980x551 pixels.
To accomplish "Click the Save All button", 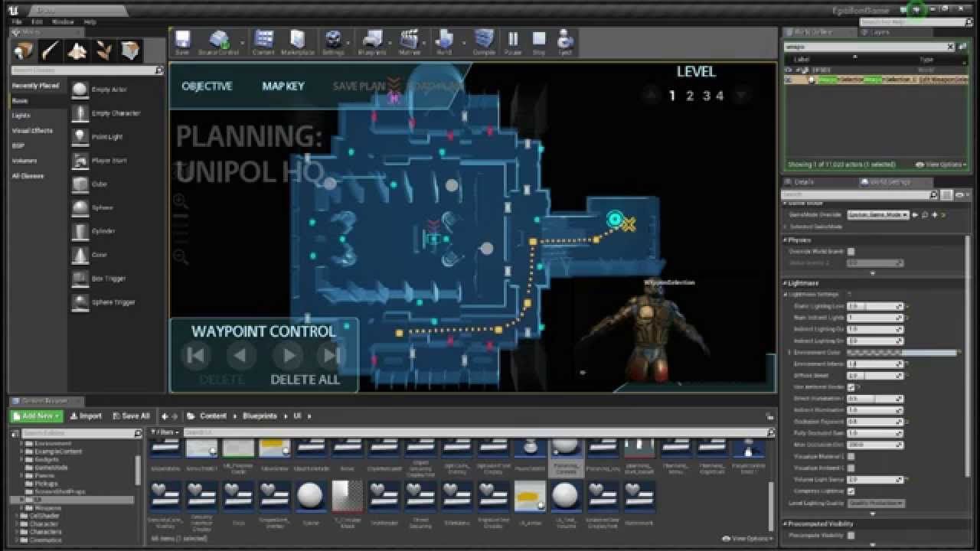I will 131,416.
